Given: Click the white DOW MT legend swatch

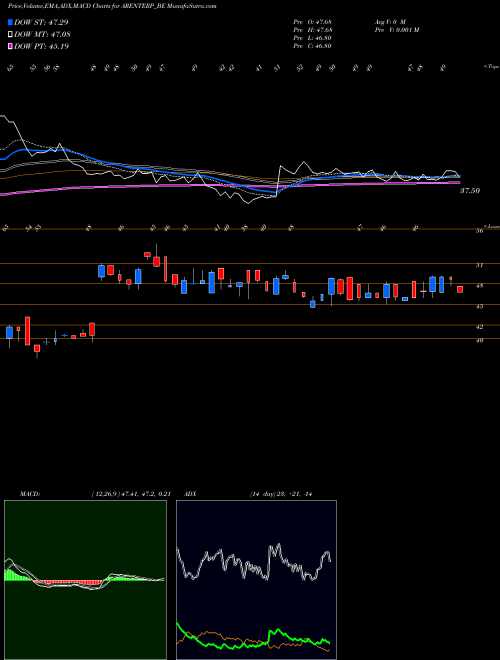Looking at the screenshot, I should (x=10, y=34).
